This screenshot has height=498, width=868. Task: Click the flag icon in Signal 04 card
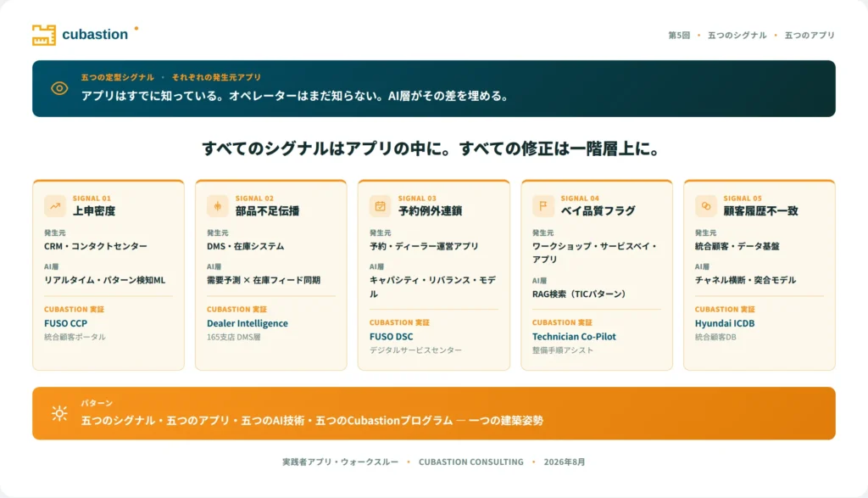point(543,206)
